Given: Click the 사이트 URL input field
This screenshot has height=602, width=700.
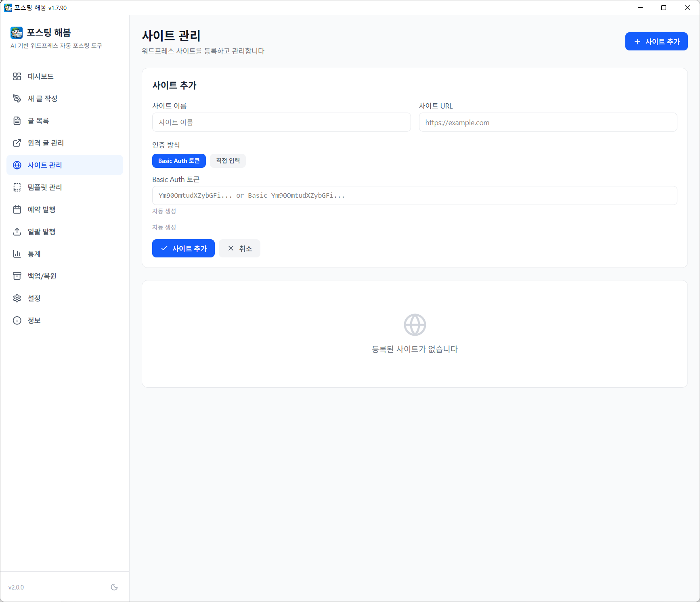Looking at the screenshot, I should (547, 122).
